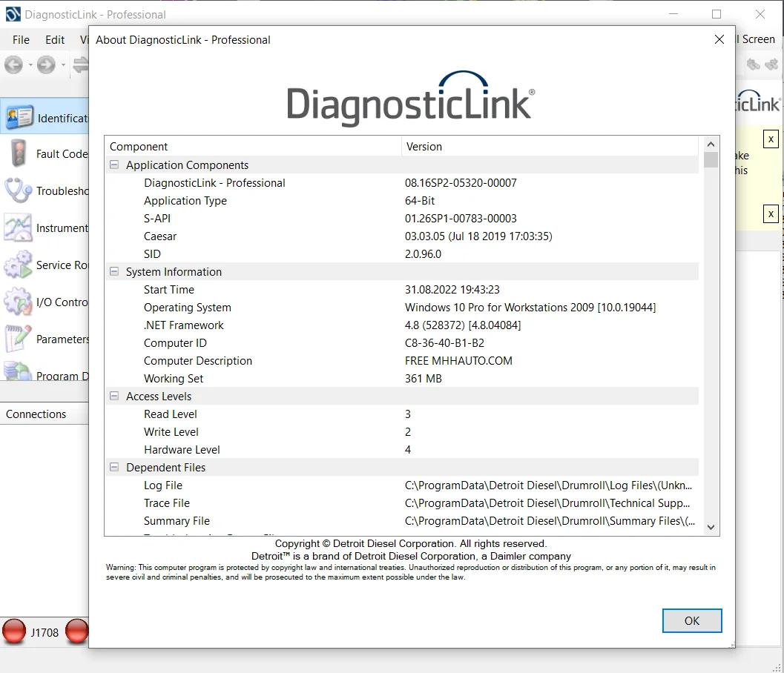This screenshot has height=673, width=784.
Task: Minimize the DiagnosticLink main window
Action: (x=673, y=14)
